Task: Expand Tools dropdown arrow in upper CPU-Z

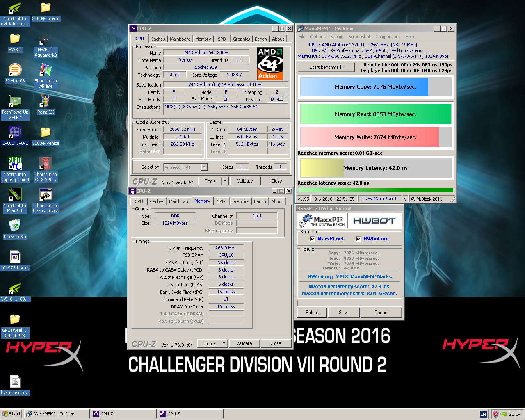Action: (225, 181)
